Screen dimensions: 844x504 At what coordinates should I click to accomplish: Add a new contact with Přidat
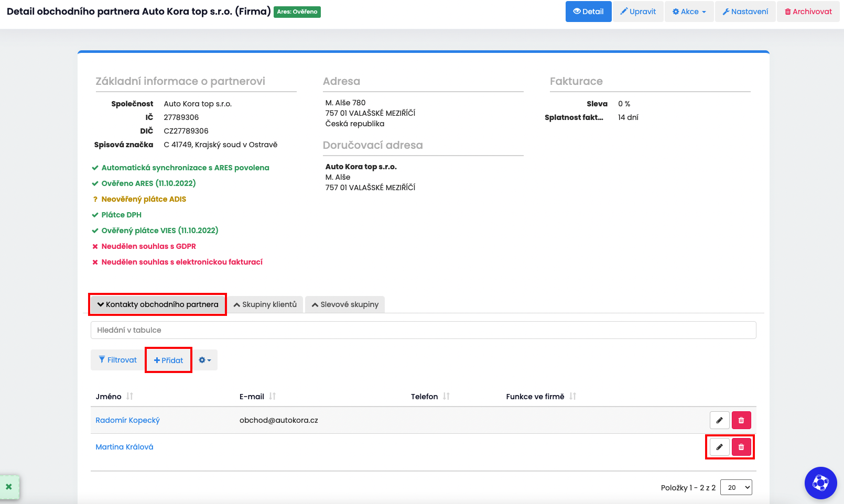[168, 360]
